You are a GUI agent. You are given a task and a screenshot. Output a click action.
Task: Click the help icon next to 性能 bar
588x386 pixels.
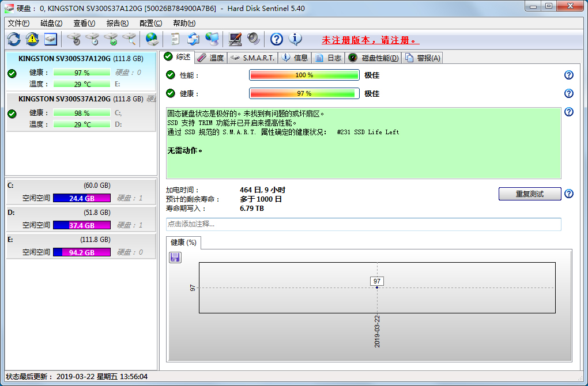(568, 75)
